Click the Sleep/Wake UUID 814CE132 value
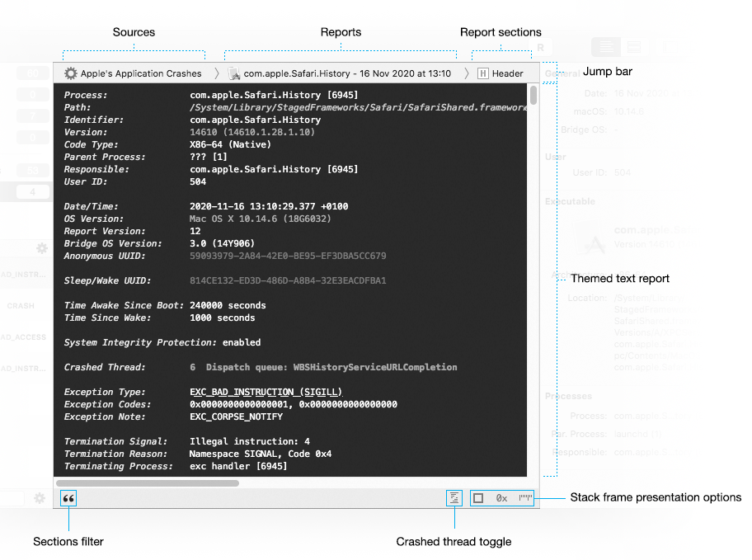Viewport: 752px width, 560px height. 288,280
